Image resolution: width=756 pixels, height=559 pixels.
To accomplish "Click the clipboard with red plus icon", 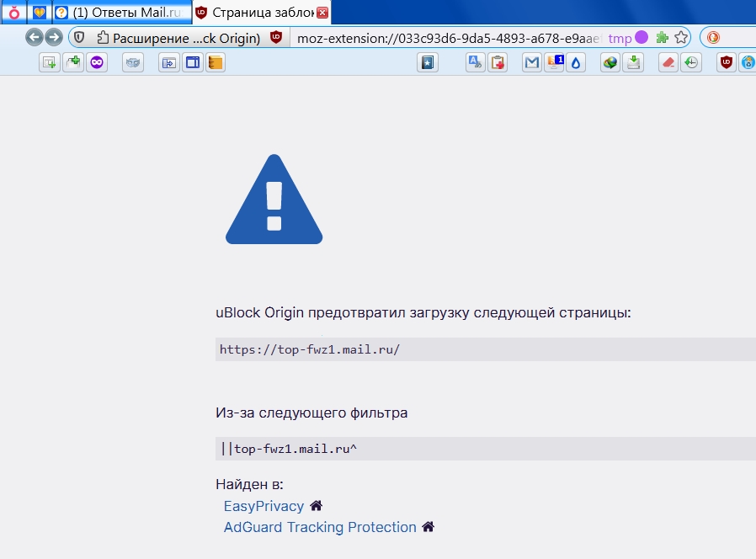I will click(x=498, y=62).
